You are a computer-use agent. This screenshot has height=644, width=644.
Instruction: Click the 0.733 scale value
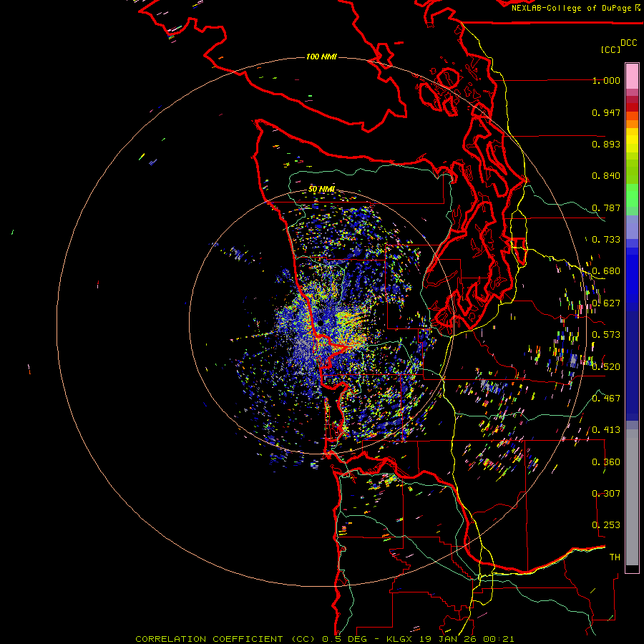point(606,240)
